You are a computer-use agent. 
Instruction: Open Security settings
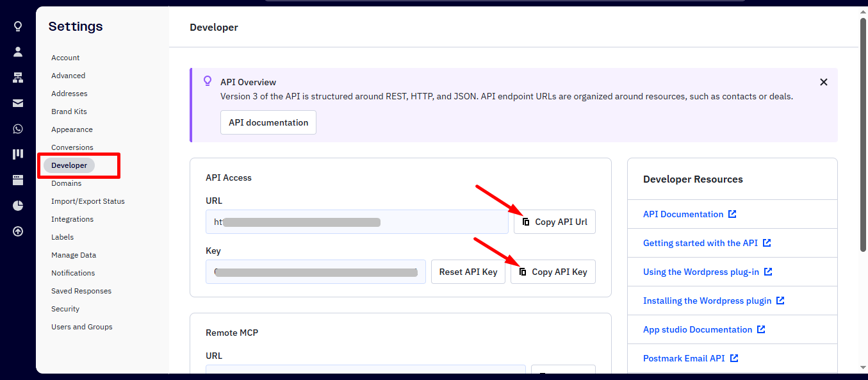(65, 308)
